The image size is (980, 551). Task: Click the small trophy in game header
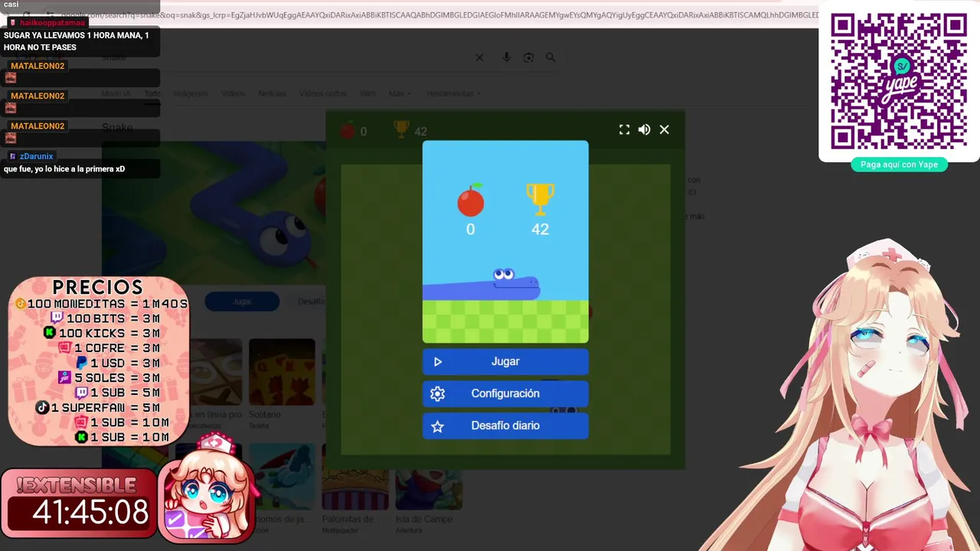pos(401,129)
